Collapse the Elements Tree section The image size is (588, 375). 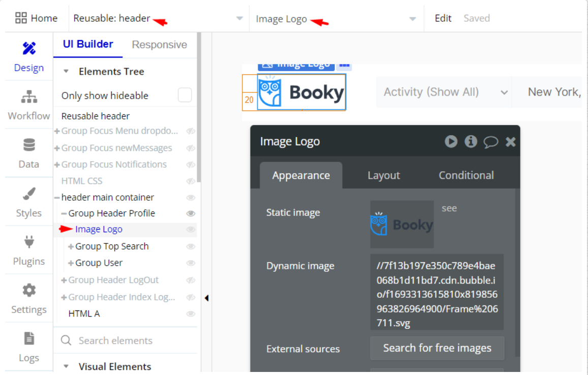(66, 71)
